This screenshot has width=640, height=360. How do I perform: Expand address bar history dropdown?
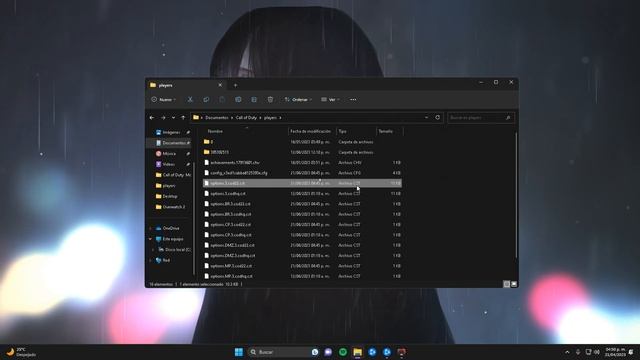pyautogui.click(x=427, y=118)
